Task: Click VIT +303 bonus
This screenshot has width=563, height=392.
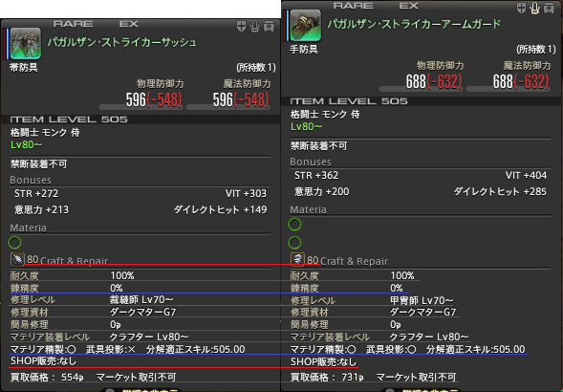Action: click(x=246, y=194)
